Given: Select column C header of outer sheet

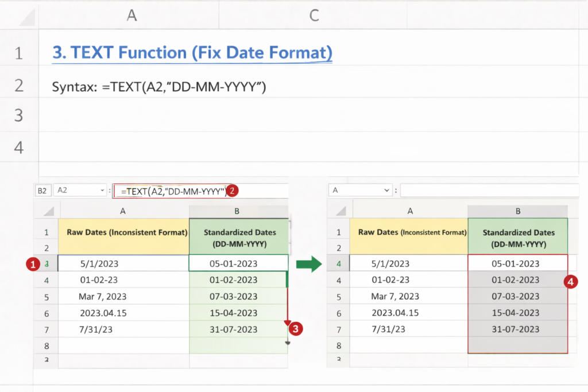Looking at the screenshot, I should [x=313, y=15].
